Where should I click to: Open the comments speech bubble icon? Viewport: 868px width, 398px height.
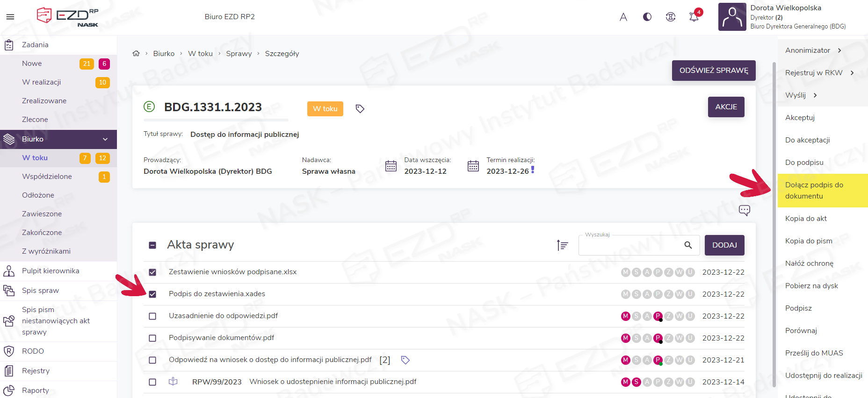744,210
